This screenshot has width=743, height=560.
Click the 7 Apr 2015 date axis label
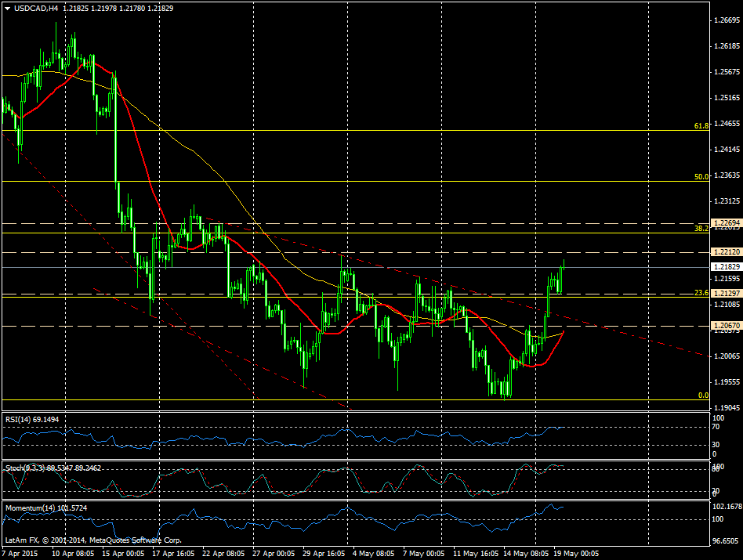pyautogui.click(x=21, y=552)
